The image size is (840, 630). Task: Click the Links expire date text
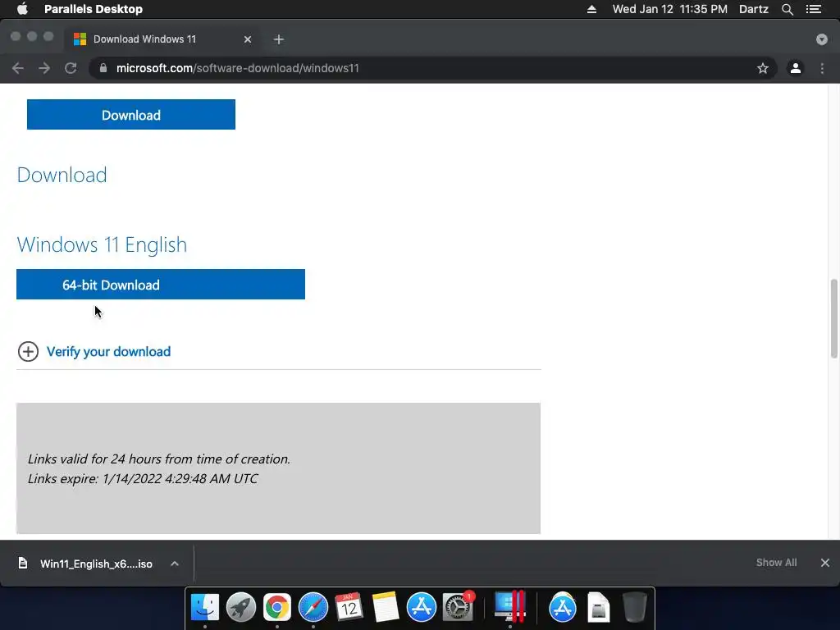(143, 478)
